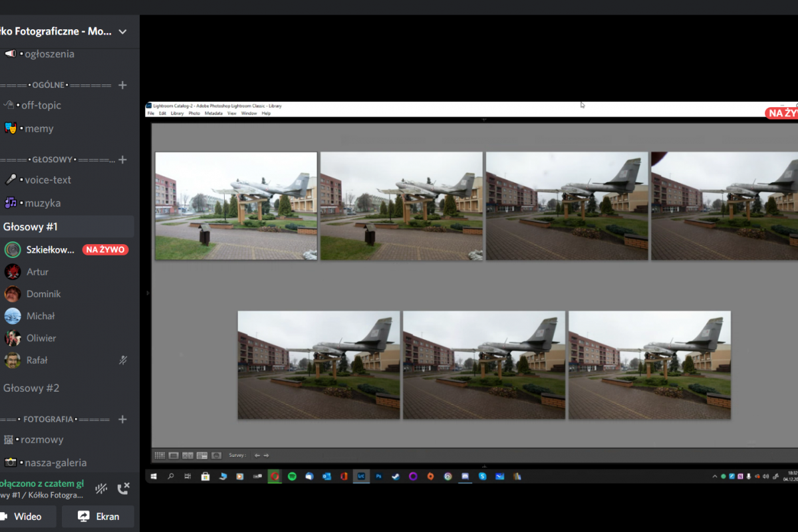798x532 pixels.
Task: Click Oliwier's avatar picture
Action: (x=12, y=338)
